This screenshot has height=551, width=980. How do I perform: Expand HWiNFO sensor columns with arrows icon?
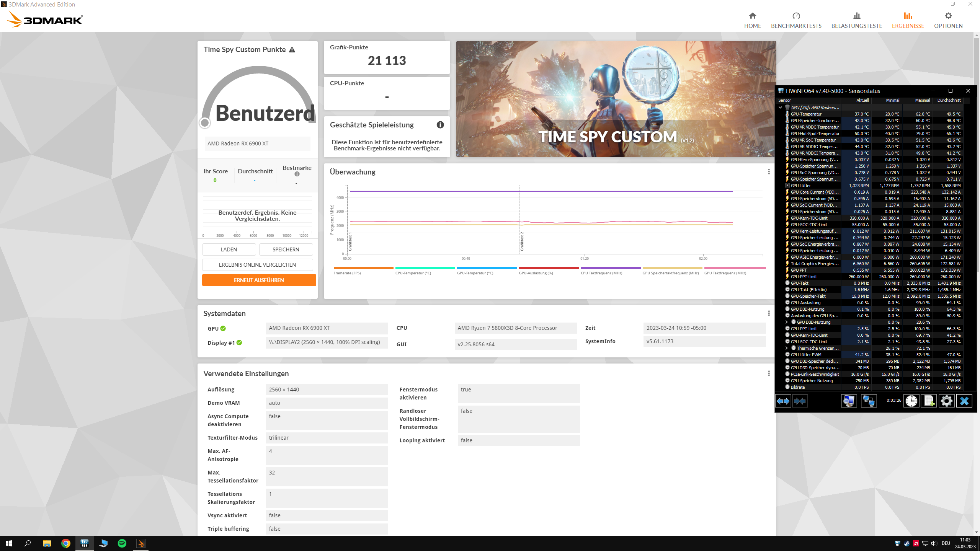click(783, 401)
